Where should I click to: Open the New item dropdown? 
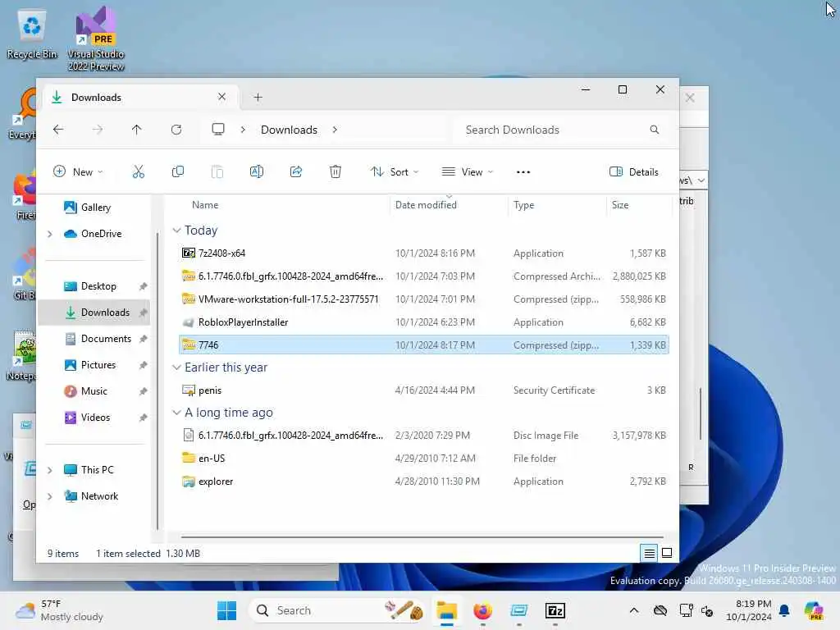click(78, 172)
